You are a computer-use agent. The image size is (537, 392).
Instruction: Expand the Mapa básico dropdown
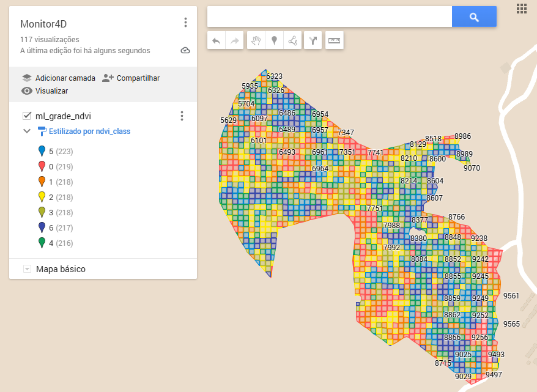click(x=27, y=269)
